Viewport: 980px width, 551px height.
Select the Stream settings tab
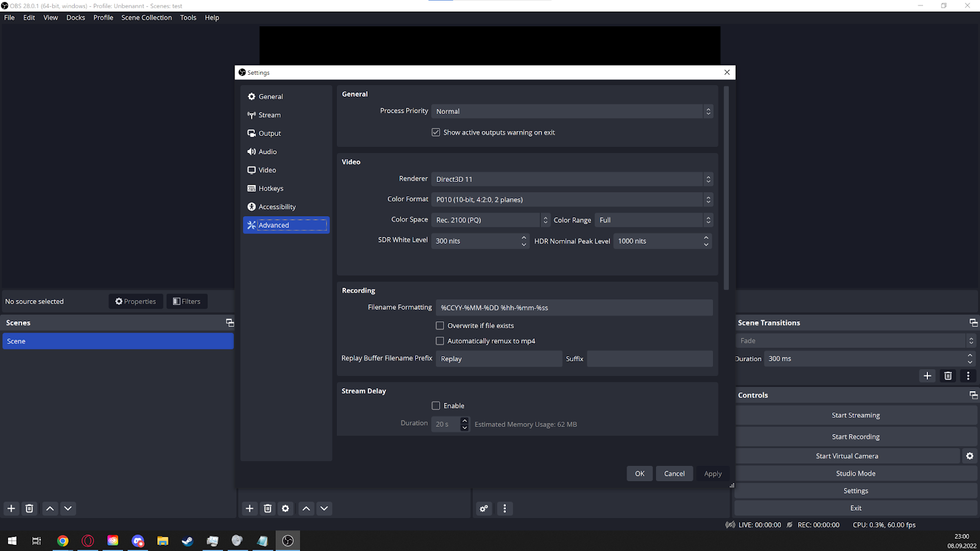(x=286, y=115)
